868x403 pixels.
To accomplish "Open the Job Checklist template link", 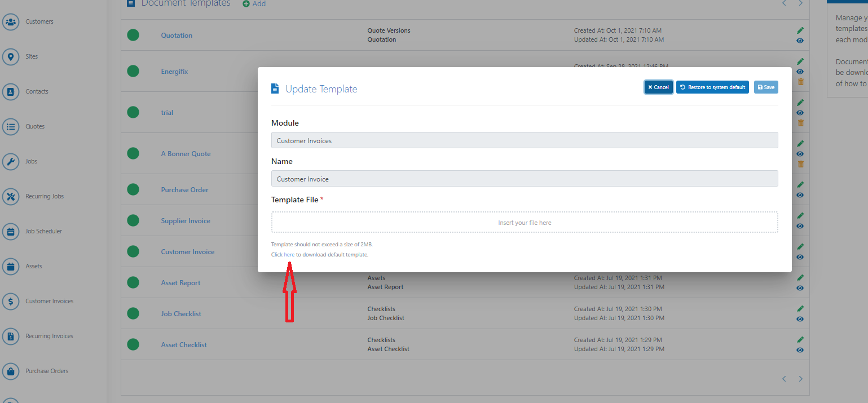I will coord(181,314).
